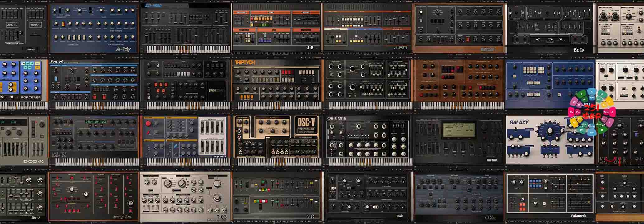Click the 'Galaxy' title text
Image resolution: width=644 pixels, height=224 pixels.
pyautogui.click(x=519, y=123)
